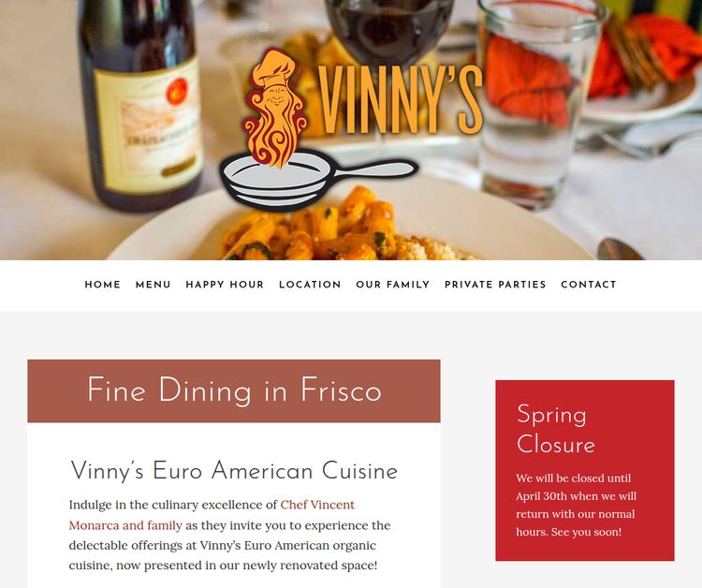Click the chef flame logo icon
702x588 pixels.
coord(275,108)
